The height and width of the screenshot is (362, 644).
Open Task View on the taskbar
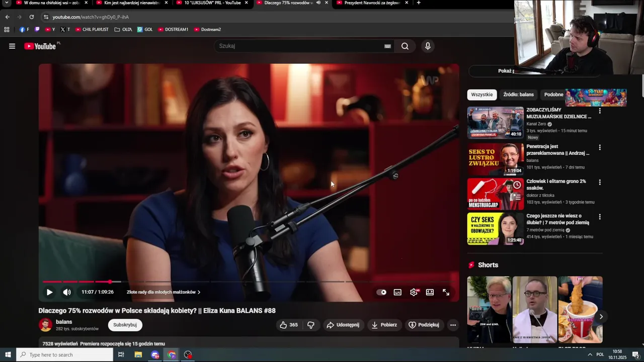[x=121, y=355]
